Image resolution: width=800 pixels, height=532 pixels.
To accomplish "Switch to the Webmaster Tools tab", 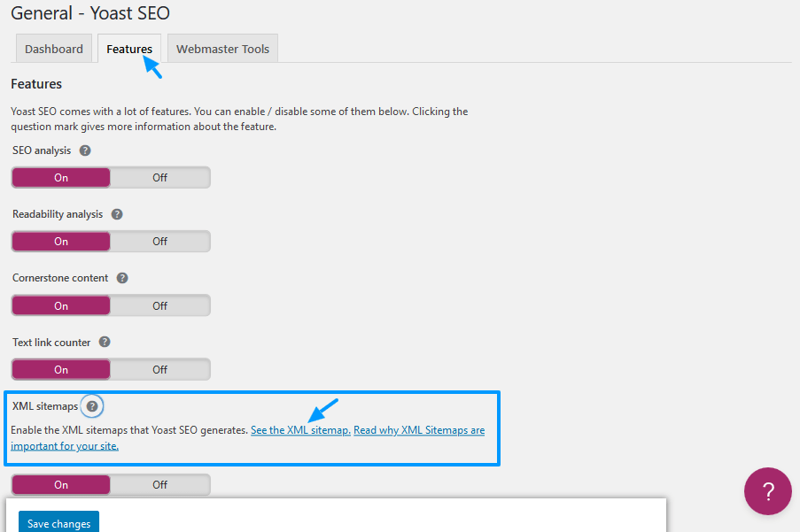I will pos(222,49).
